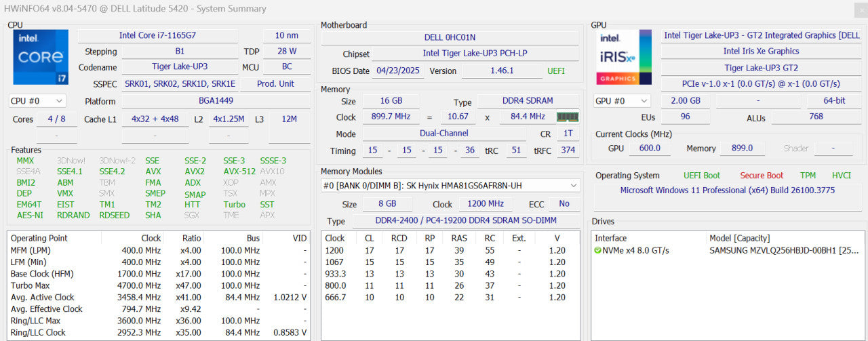Click the Intel Core i7 logo
The image size is (868, 341).
(x=41, y=57)
